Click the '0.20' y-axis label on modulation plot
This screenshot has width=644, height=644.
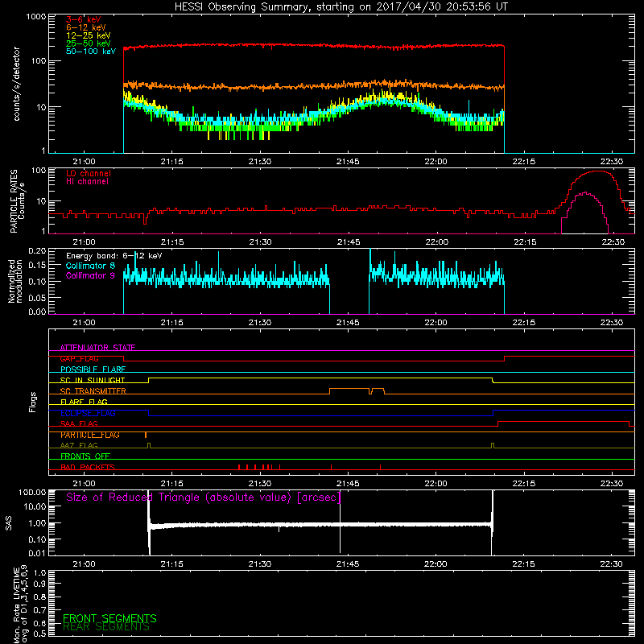(37, 250)
